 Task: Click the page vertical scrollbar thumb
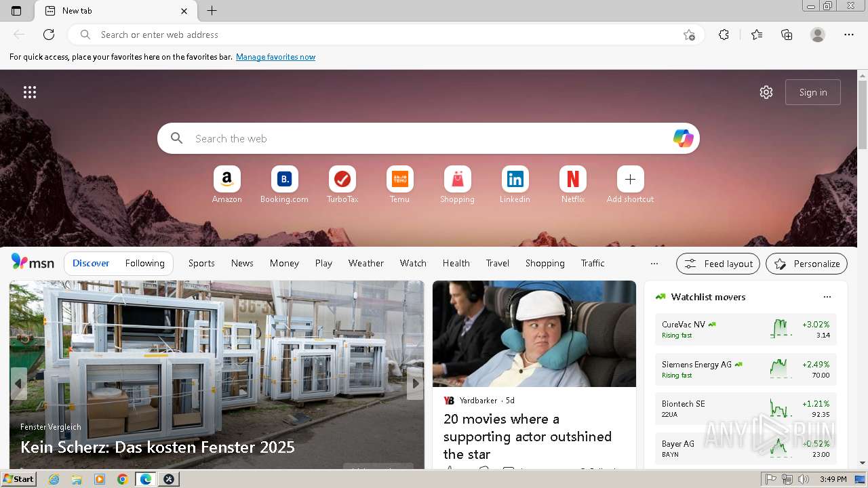point(863,114)
